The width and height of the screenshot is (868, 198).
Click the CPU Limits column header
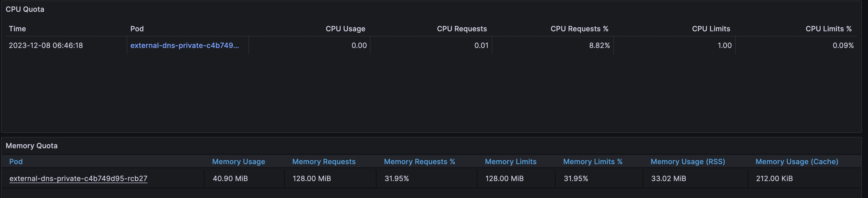(711, 29)
